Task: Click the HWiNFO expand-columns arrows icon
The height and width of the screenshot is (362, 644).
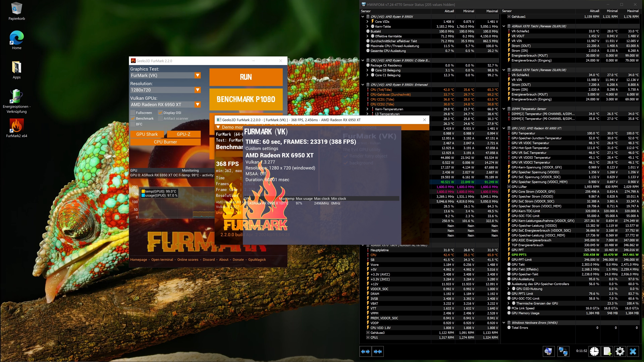Action: click(x=365, y=351)
